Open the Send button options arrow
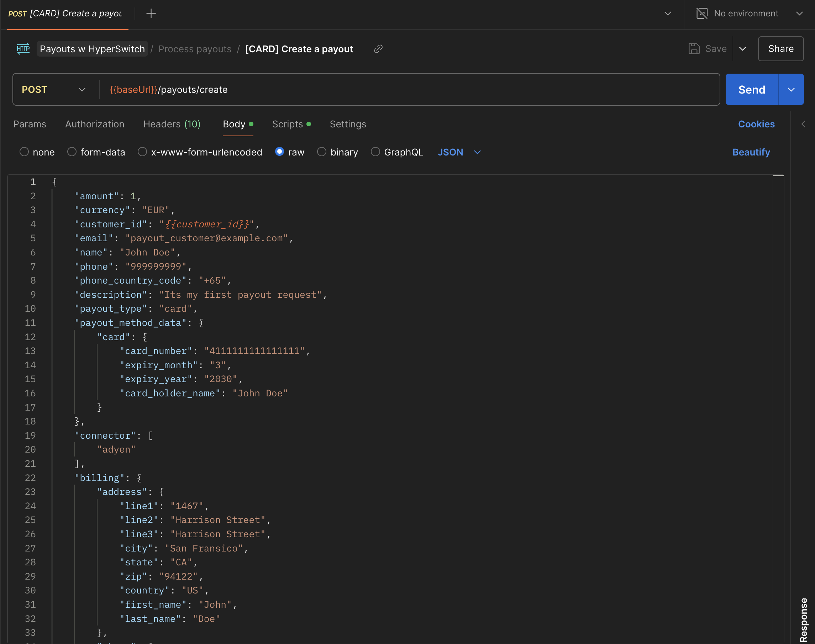Viewport: 815px width, 644px height. tap(791, 89)
